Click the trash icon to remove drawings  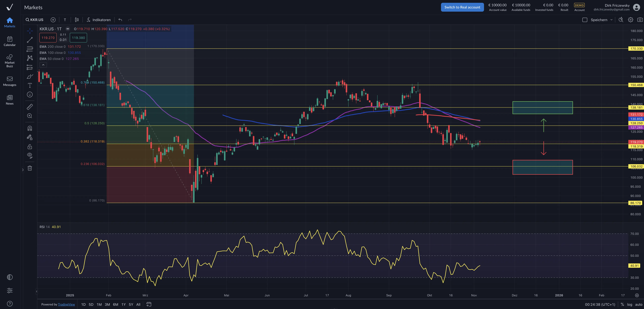tap(30, 168)
